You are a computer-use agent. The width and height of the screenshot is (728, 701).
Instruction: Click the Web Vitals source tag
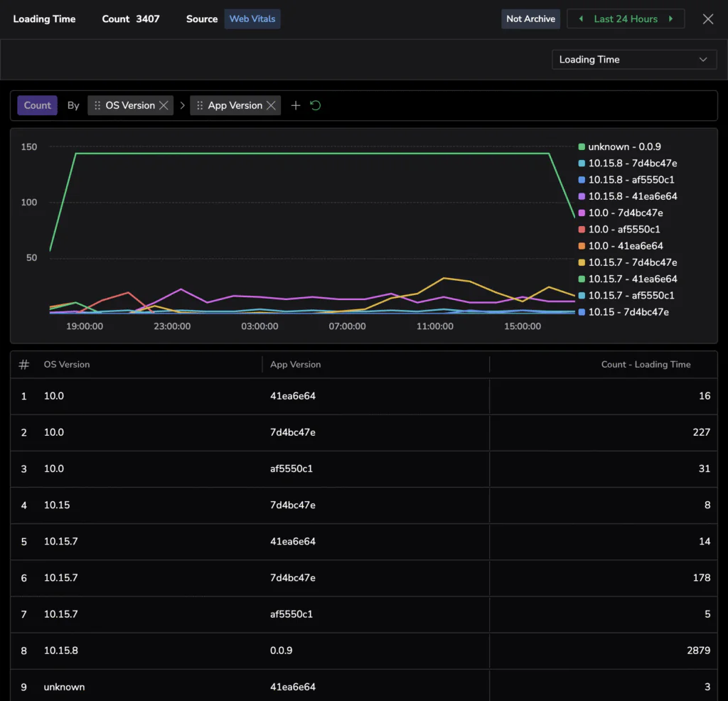point(252,19)
